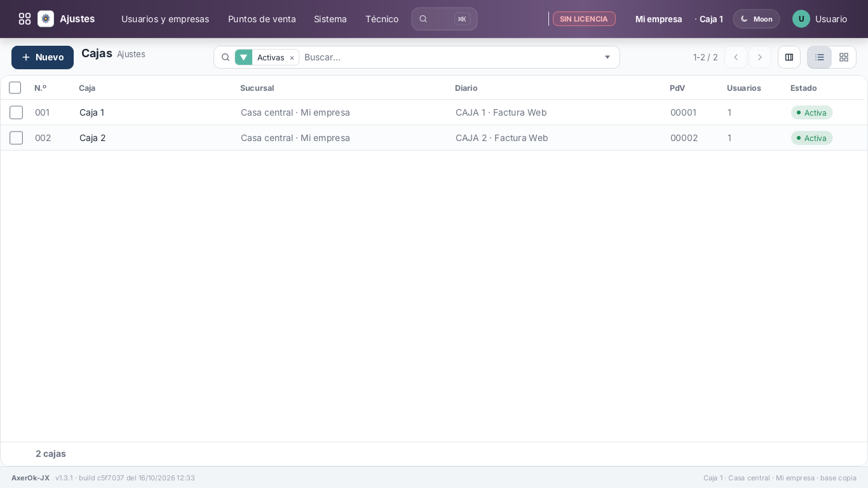The image size is (868, 488).
Task: Click the PdV value 00002
Action: click(x=684, y=138)
